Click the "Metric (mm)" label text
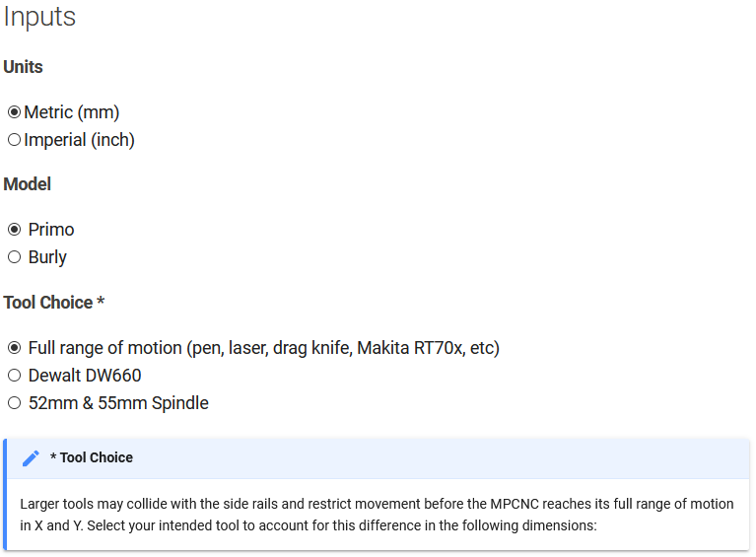Screen dimensions: 756x557 tap(71, 112)
